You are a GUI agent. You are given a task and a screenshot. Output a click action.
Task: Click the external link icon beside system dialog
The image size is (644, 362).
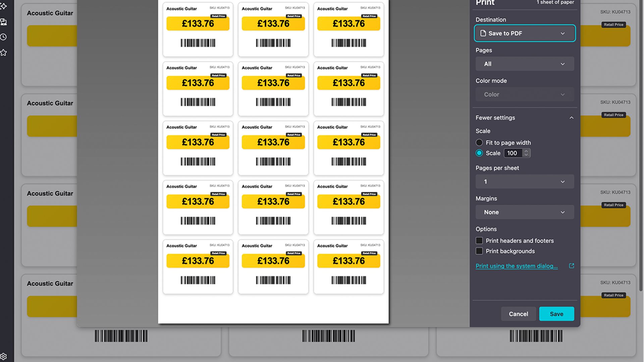click(x=572, y=266)
